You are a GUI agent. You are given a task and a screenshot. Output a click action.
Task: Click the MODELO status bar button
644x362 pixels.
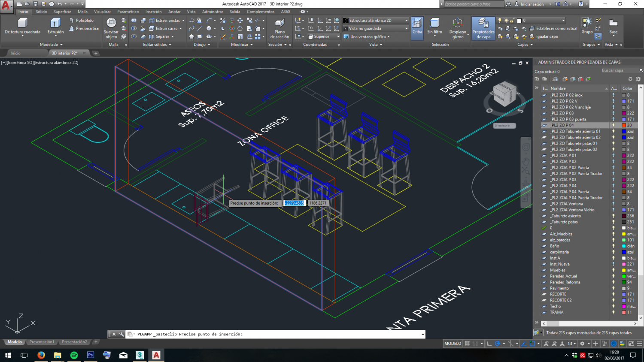click(453, 344)
